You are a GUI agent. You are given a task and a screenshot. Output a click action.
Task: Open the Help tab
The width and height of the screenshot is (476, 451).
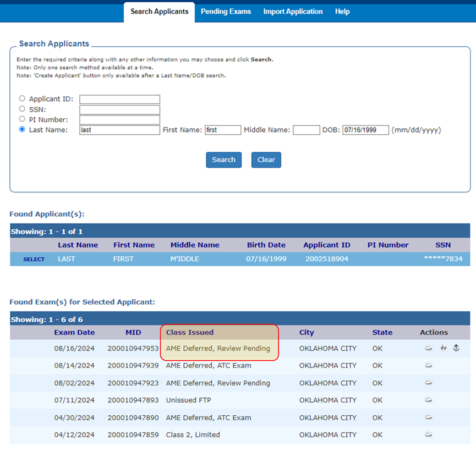(x=342, y=12)
